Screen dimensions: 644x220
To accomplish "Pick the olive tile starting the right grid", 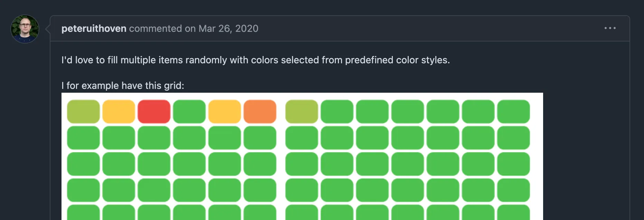I will (302, 112).
